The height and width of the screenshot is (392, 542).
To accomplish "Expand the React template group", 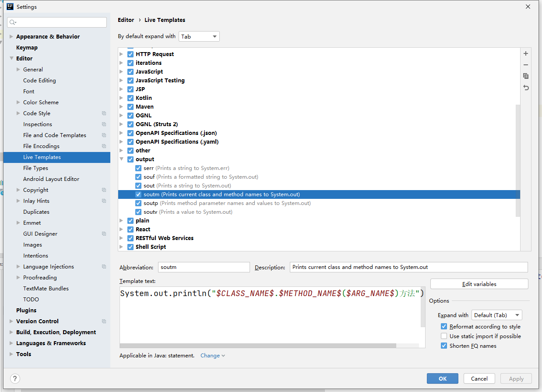I will coord(122,230).
